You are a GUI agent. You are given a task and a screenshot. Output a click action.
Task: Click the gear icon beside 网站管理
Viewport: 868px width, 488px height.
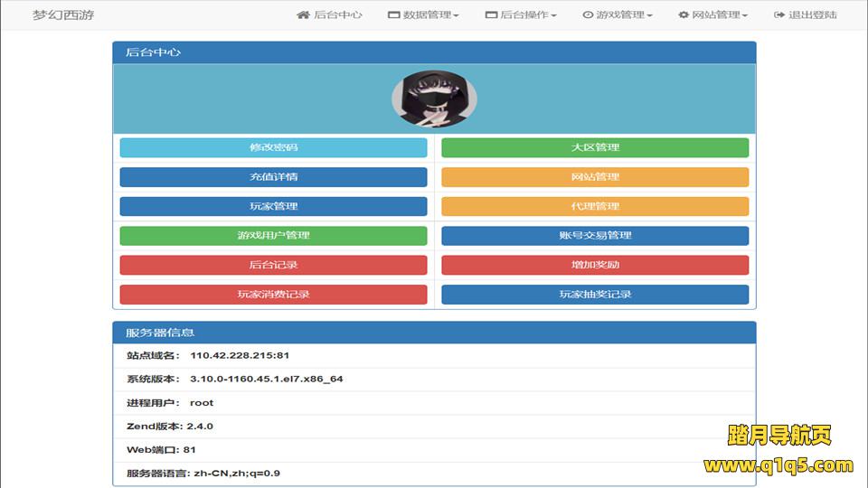pyautogui.click(x=684, y=15)
